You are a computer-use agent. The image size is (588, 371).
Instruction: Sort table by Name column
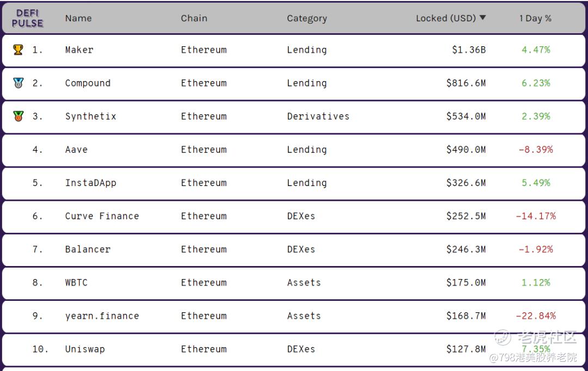(78, 18)
